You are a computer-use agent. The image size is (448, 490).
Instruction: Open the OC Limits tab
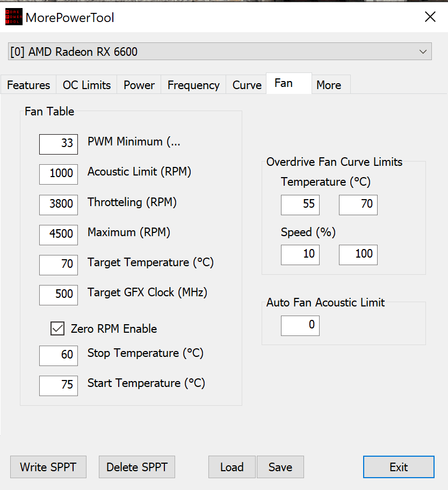pos(86,85)
